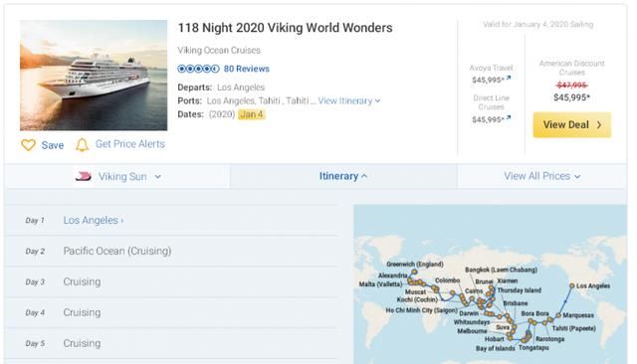
Task: Click the cruise ship thumbnail image
Action: pos(94,76)
